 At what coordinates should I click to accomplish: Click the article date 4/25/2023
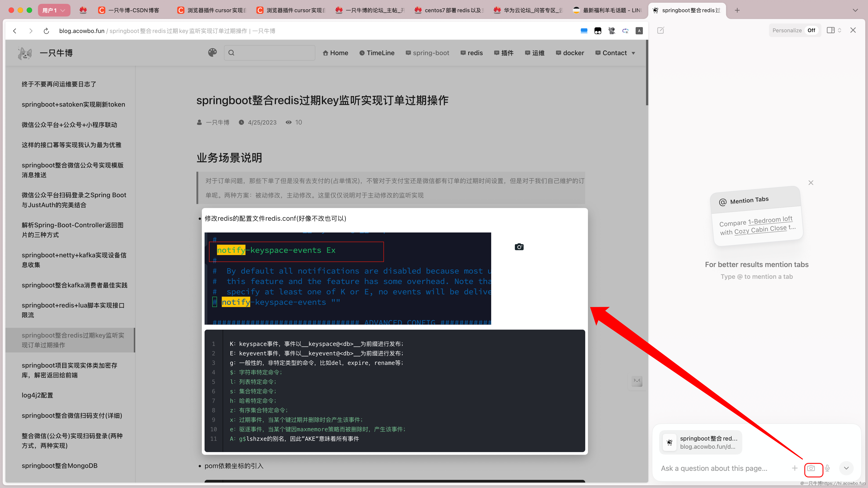tap(262, 122)
